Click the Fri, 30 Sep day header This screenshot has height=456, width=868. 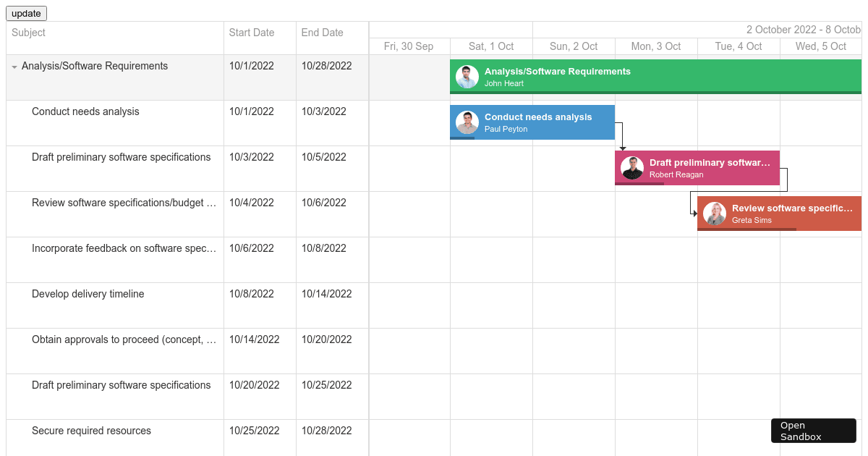tap(409, 46)
